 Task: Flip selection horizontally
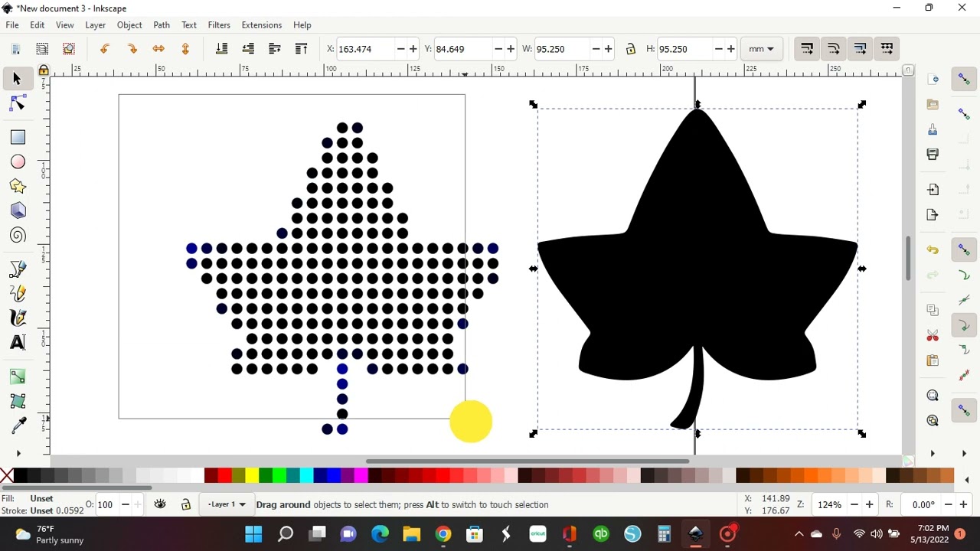click(158, 49)
